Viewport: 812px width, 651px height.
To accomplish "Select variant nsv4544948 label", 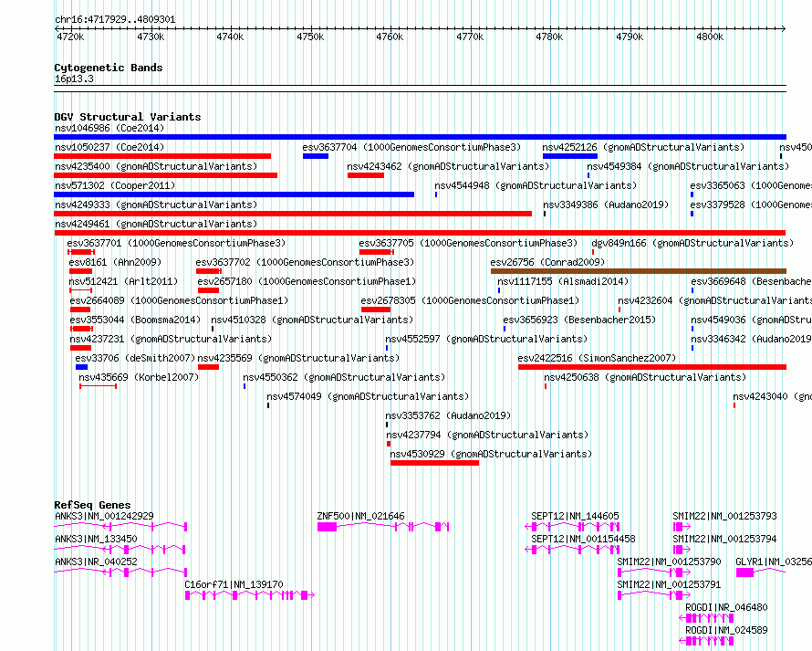I will coord(536,185).
